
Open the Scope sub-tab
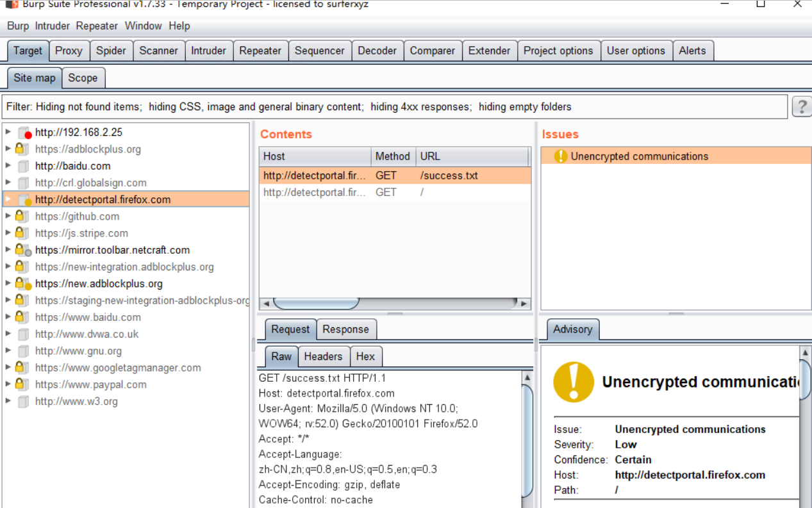[x=83, y=78]
